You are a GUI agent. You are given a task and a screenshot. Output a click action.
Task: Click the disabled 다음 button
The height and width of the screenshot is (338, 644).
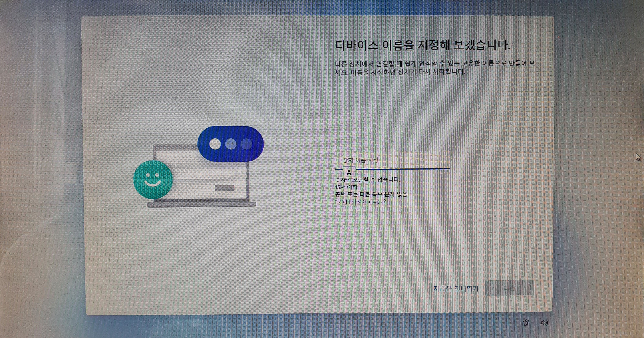pyautogui.click(x=510, y=288)
